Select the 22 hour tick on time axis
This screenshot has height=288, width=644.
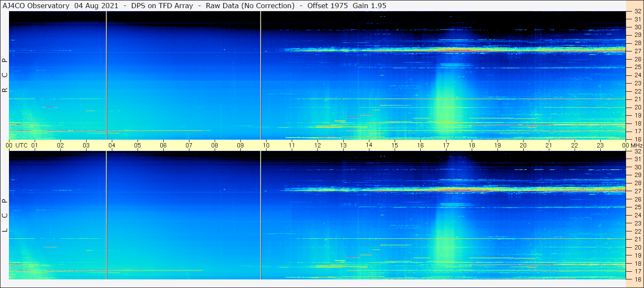pos(575,145)
